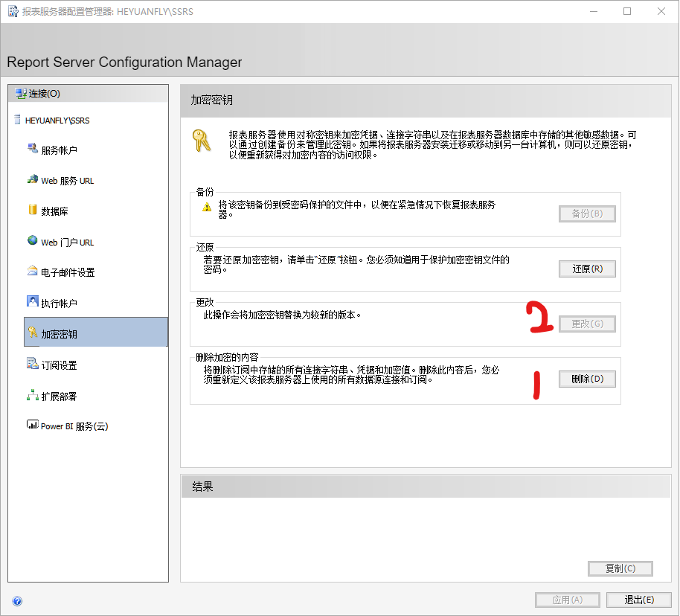The width and height of the screenshot is (680, 616).
Task: Click the 执行帐户 user icon
Action: pos(33,301)
